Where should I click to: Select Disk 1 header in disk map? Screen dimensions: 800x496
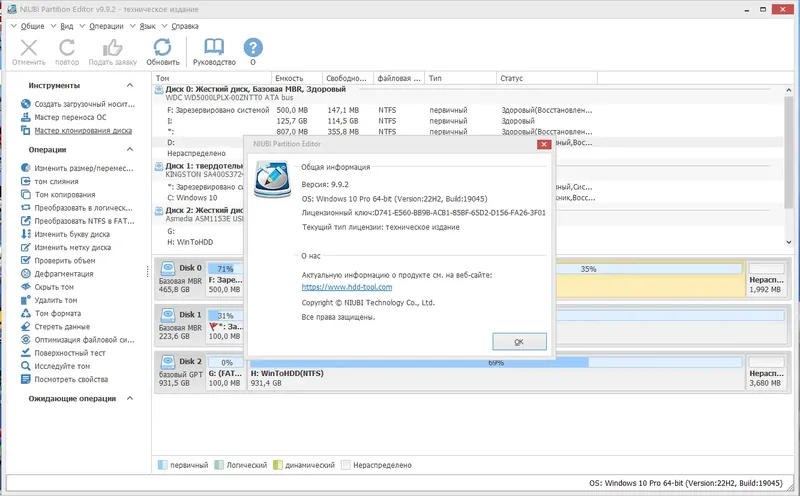[x=180, y=325]
